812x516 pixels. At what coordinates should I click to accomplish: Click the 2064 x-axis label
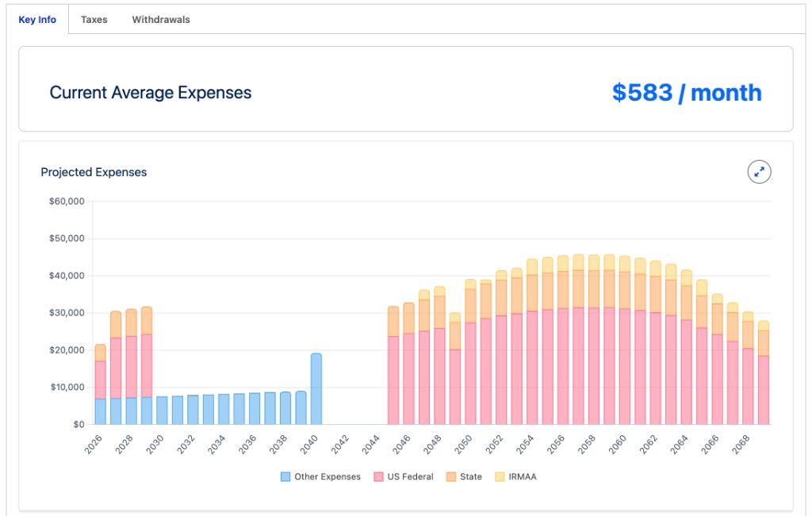[x=679, y=445]
